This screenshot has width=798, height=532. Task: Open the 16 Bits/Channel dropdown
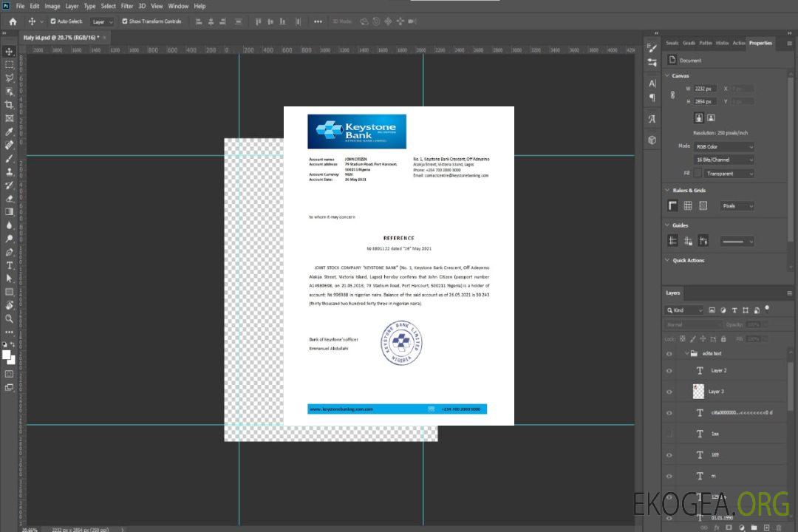pos(723,160)
